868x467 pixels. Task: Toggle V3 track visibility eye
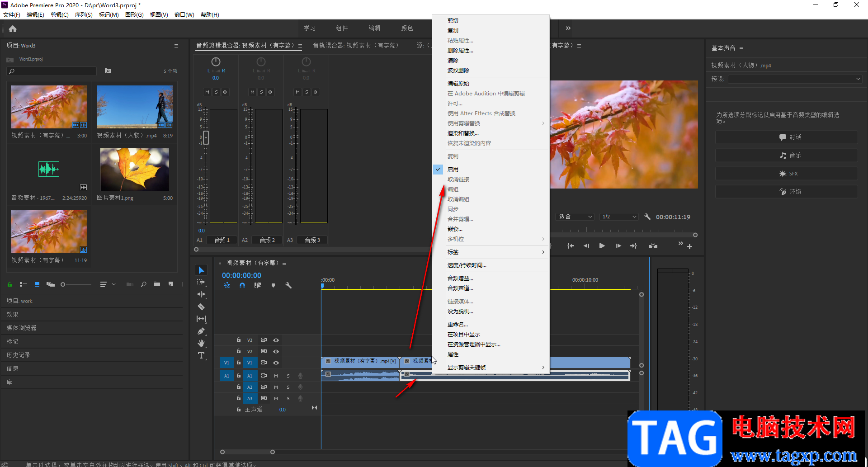click(276, 340)
